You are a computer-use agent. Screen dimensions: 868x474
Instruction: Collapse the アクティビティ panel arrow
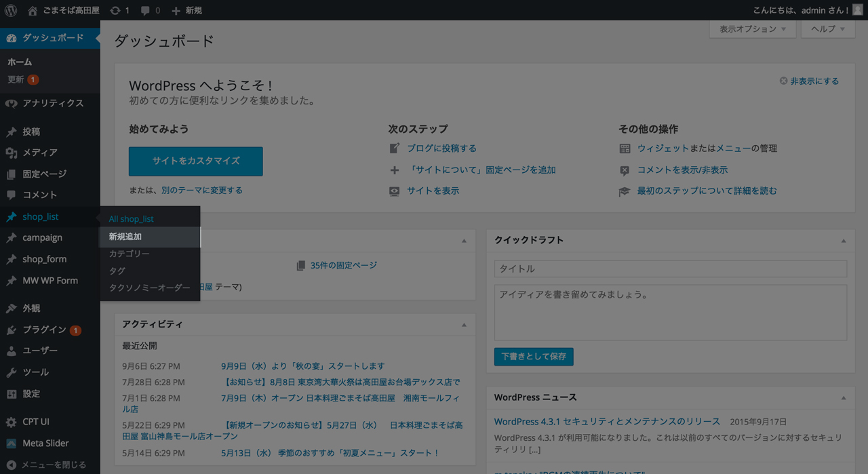click(464, 325)
